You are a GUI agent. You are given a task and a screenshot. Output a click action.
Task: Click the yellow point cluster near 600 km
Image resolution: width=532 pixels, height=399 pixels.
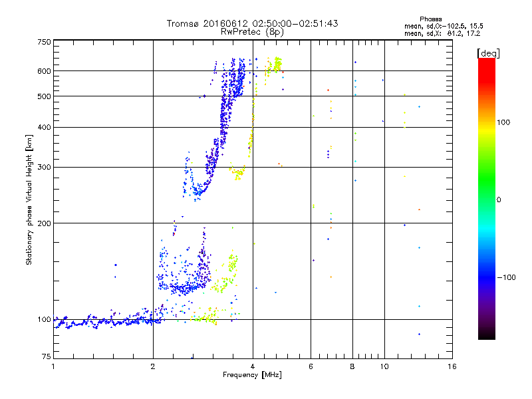[x=274, y=65]
